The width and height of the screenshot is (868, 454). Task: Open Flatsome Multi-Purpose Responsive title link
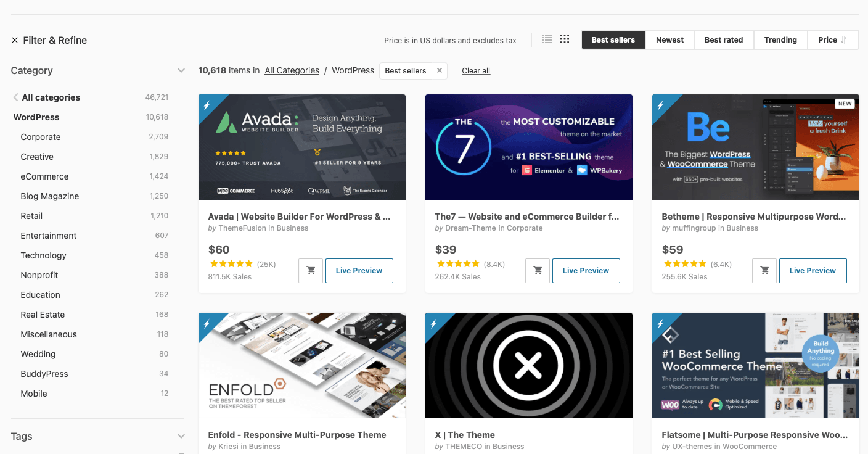754,435
